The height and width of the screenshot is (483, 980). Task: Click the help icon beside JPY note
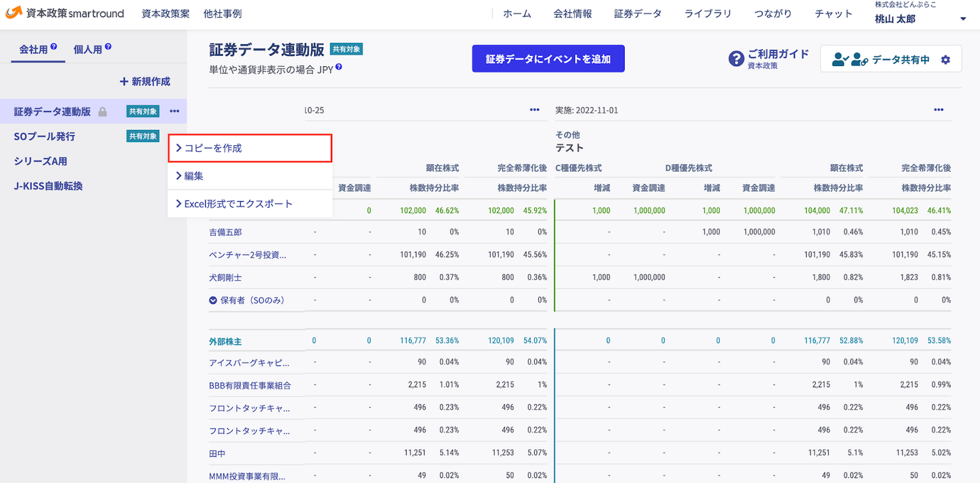click(339, 67)
